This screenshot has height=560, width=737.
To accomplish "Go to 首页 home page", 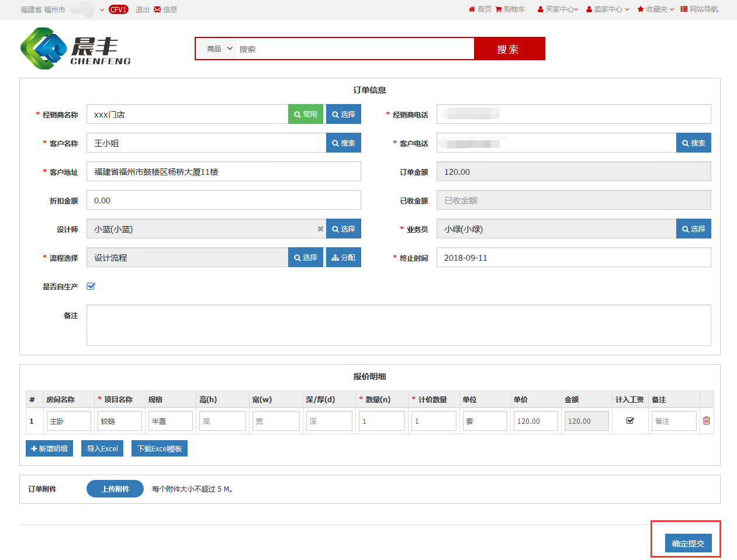I will pyautogui.click(x=480, y=9).
